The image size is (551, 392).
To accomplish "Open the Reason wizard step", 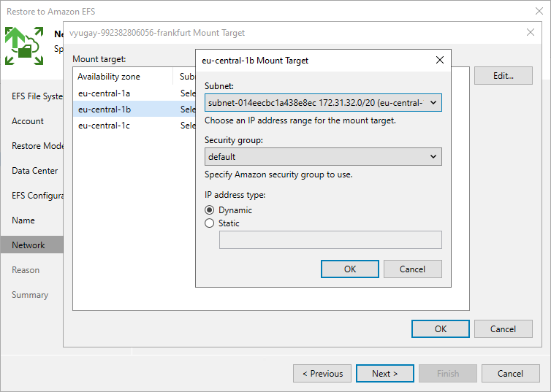I will (26, 270).
